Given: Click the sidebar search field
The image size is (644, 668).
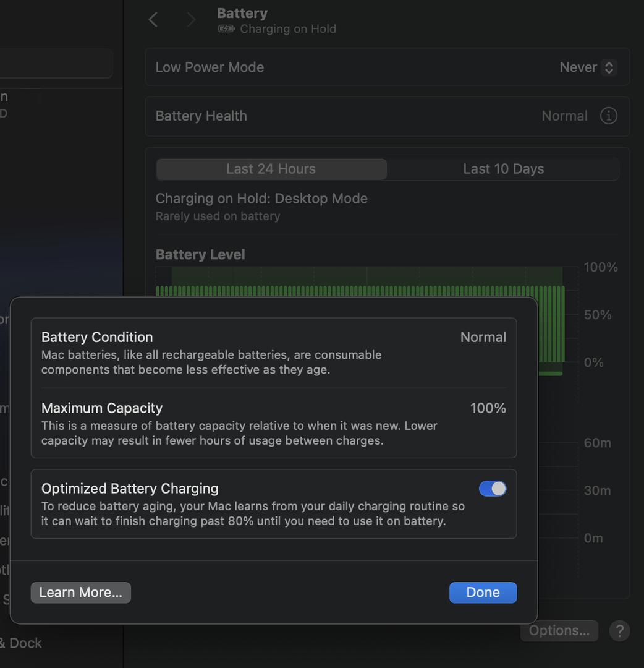Looking at the screenshot, I should coord(56,64).
